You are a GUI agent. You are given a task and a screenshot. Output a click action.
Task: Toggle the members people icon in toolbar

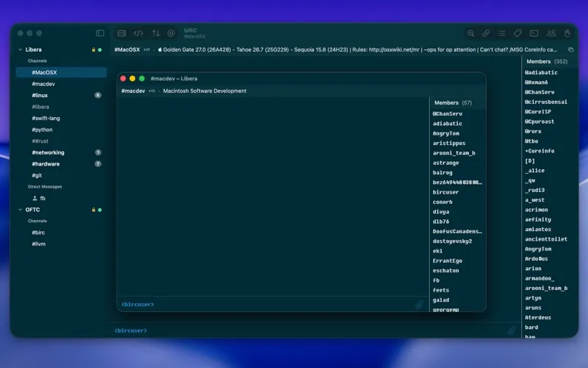tap(551, 33)
